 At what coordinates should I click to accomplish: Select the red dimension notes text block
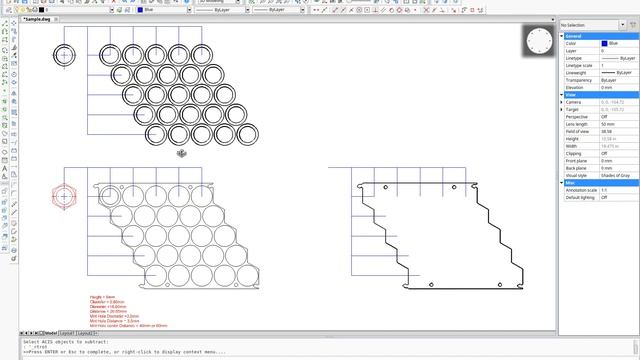[x=128, y=311]
